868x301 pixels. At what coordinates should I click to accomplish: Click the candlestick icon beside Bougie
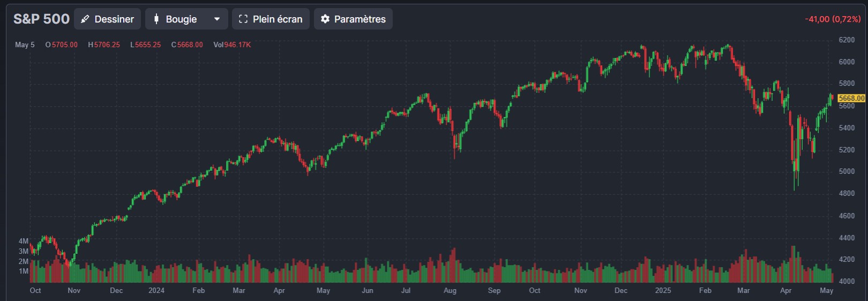click(156, 19)
